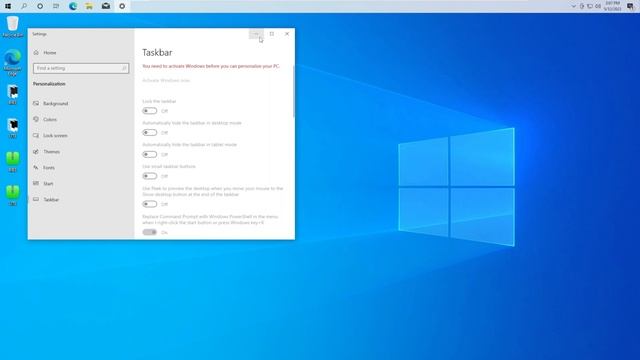Toggle Lock the taskbar switch
Viewport: 640px width, 360px height.
tap(149, 111)
